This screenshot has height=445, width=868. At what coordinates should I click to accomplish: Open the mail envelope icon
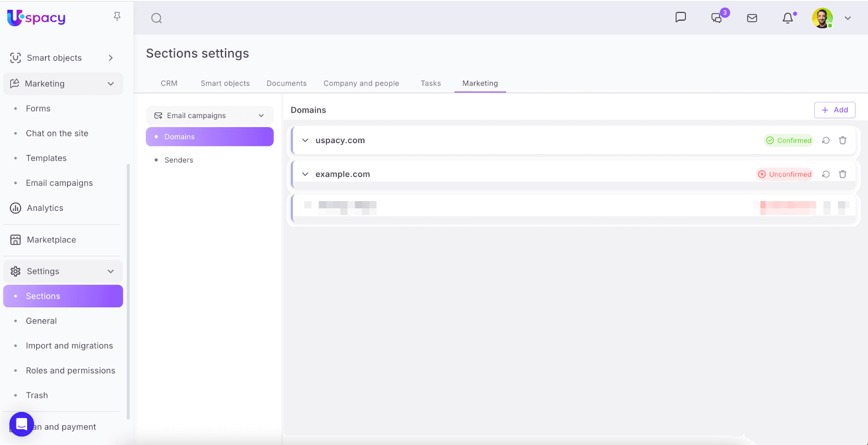[752, 18]
